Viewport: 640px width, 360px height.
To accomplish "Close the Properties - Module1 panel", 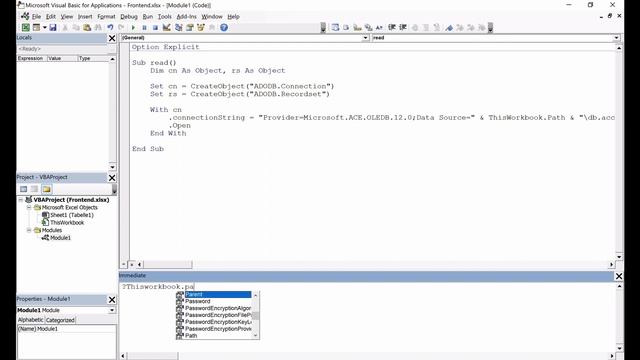I will pyautogui.click(x=112, y=300).
